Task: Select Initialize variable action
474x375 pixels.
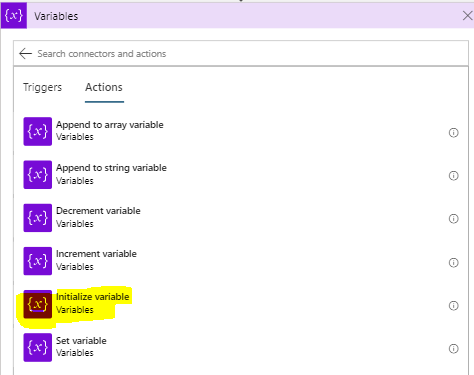Action: point(93,297)
